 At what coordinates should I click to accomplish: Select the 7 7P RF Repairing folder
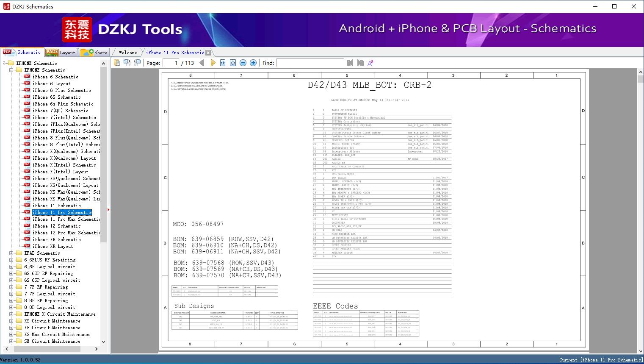pos(46,287)
